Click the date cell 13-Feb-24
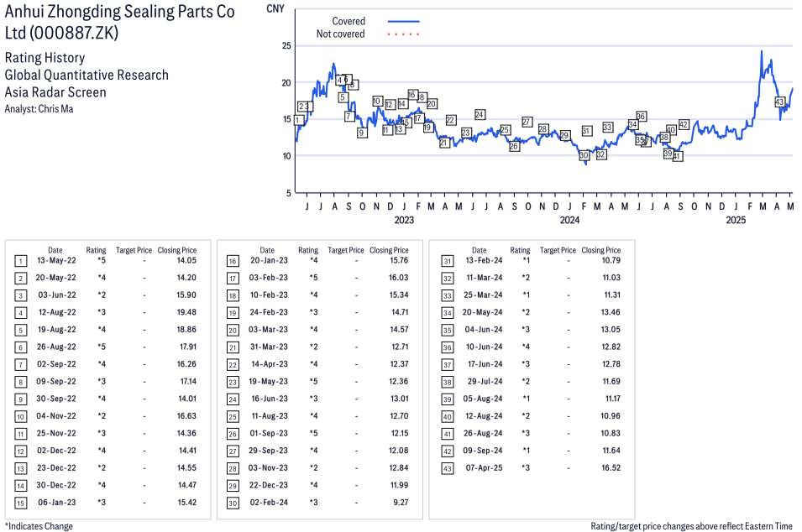This screenshot has width=802, height=532. pos(484,261)
